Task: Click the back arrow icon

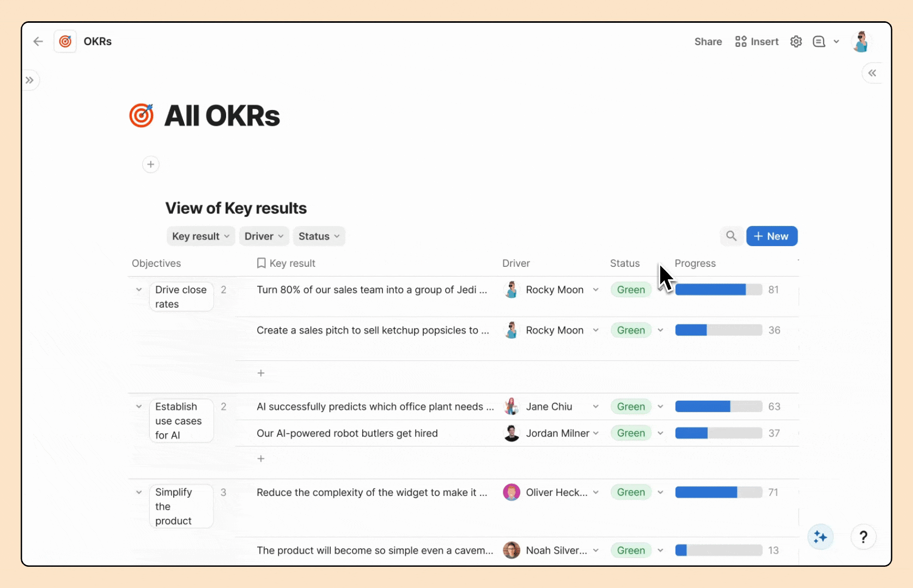Action: click(x=38, y=41)
